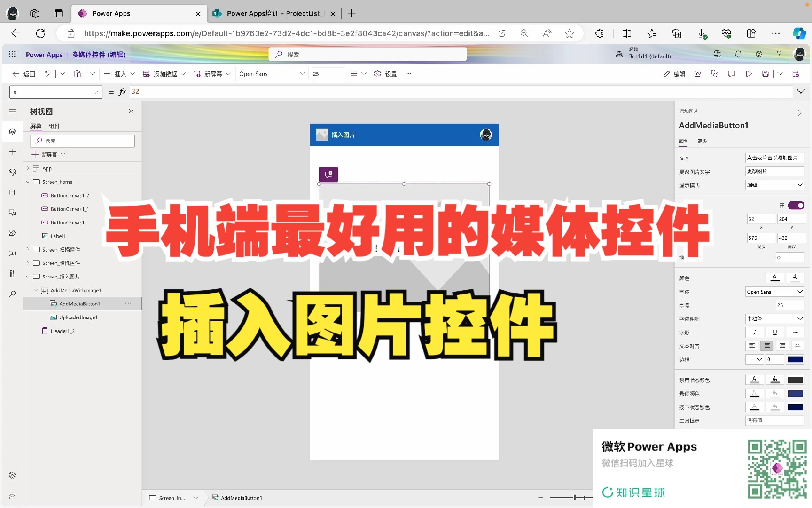Click the undo icon in toolbar
Image resolution: width=812 pixels, height=508 pixels.
tap(47, 73)
